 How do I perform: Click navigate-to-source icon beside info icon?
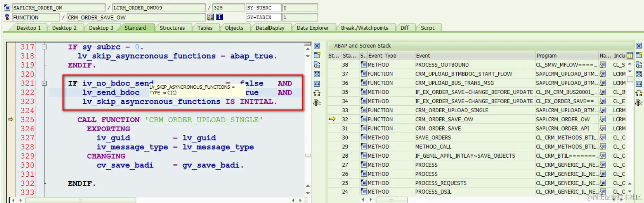click(x=210, y=17)
